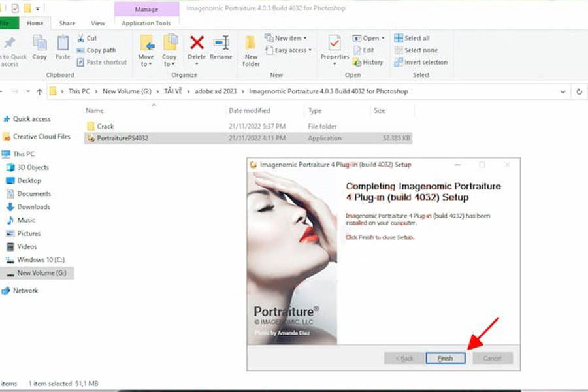Image resolution: width=588 pixels, height=392 pixels.
Task: Switch to Application Tools tab
Action: click(x=146, y=24)
